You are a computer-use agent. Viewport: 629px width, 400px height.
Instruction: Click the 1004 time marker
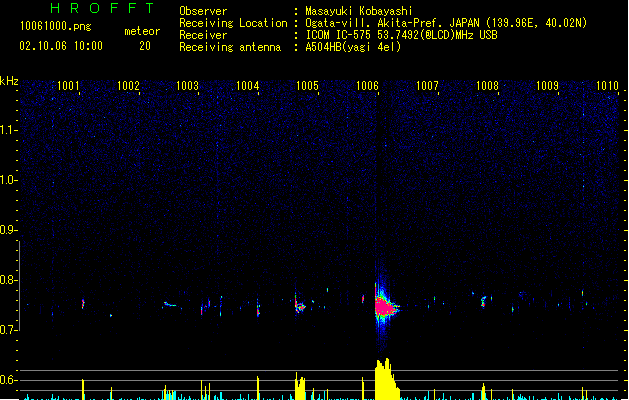point(248,86)
